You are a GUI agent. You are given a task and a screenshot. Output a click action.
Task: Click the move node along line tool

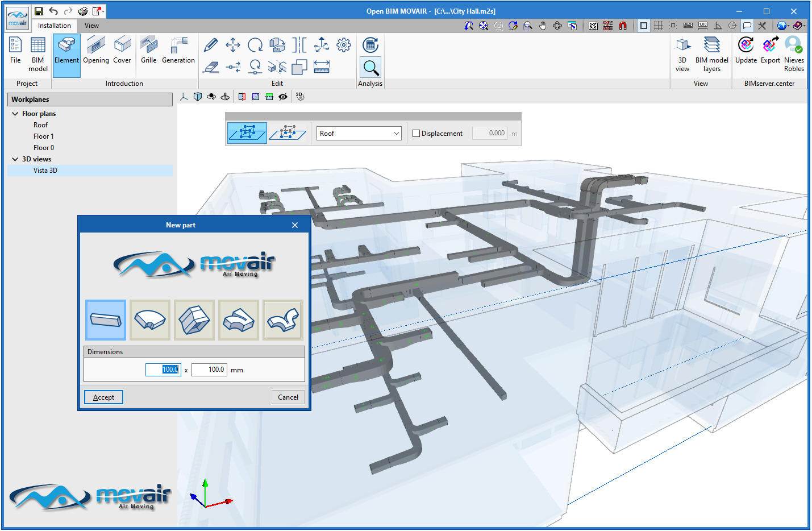tap(233, 67)
